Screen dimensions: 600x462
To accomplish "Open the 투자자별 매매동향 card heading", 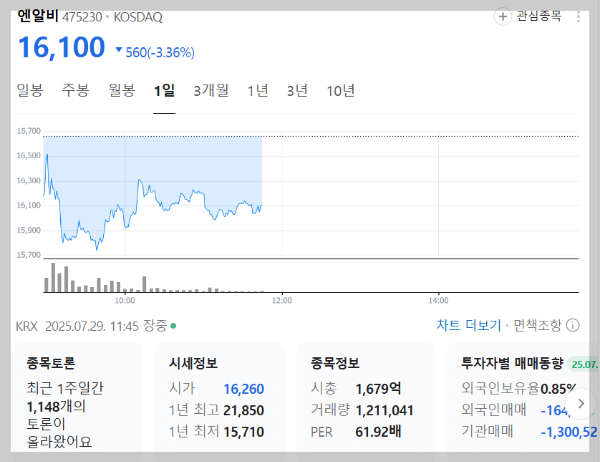I will click(512, 363).
